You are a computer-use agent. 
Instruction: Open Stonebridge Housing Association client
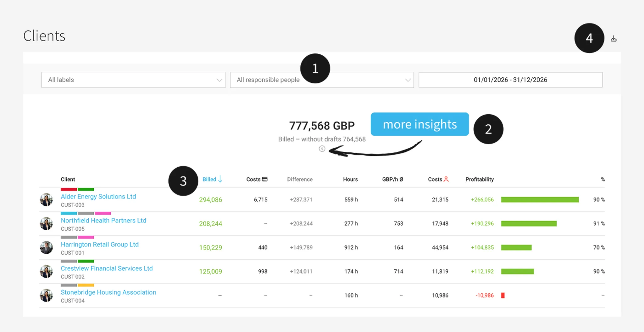click(108, 292)
